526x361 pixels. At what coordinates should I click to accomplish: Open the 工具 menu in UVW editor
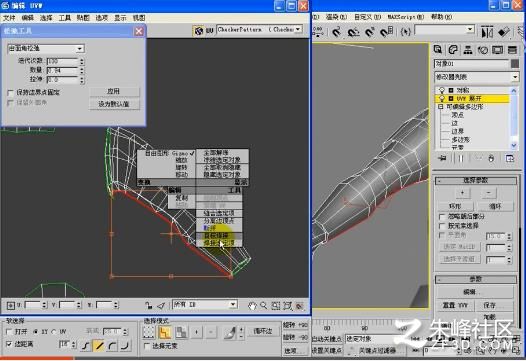point(64,18)
